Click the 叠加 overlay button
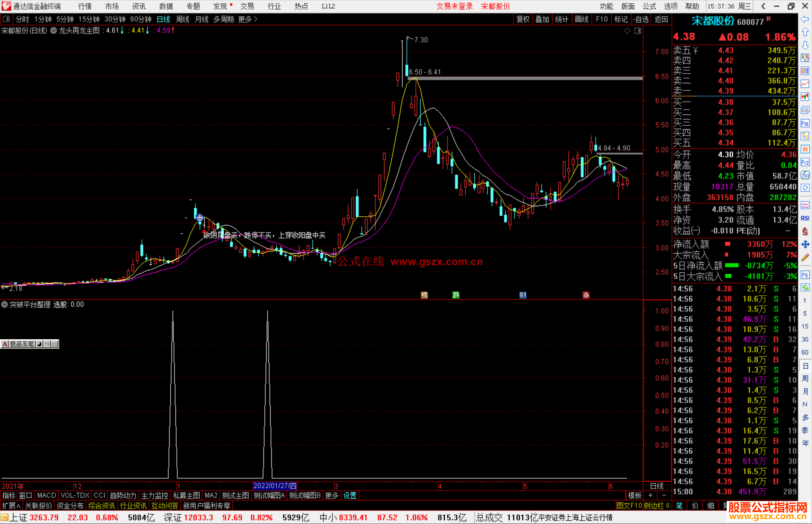812x524 pixels. (x=542, y=19)
